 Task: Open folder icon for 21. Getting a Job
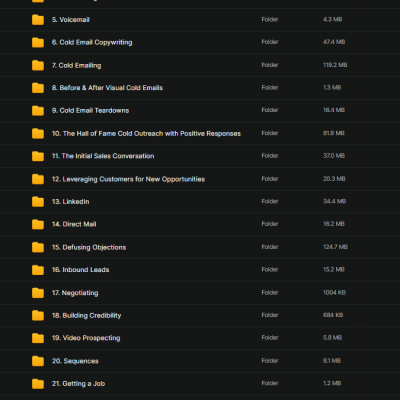38,384
